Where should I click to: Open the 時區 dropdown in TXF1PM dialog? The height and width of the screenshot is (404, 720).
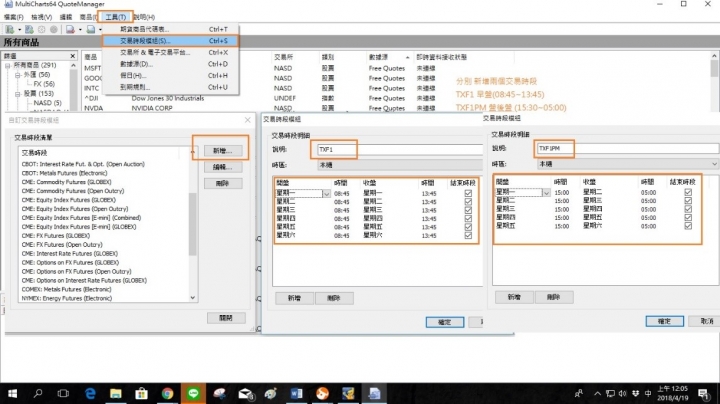(628, 164)
